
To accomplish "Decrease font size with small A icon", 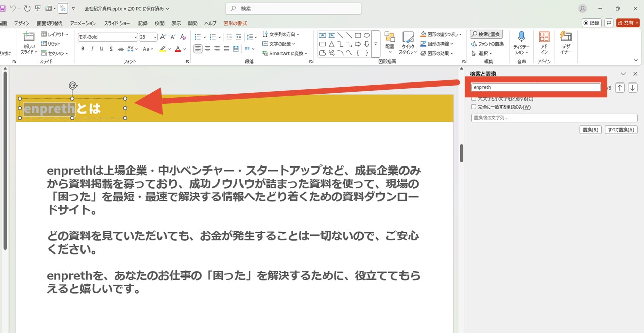I will tap(173, 37).
